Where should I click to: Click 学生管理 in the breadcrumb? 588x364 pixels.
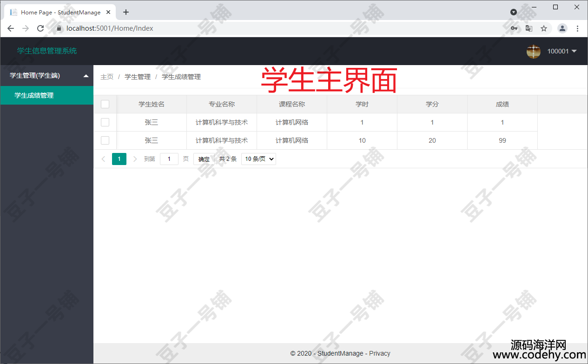pos(138,77)
